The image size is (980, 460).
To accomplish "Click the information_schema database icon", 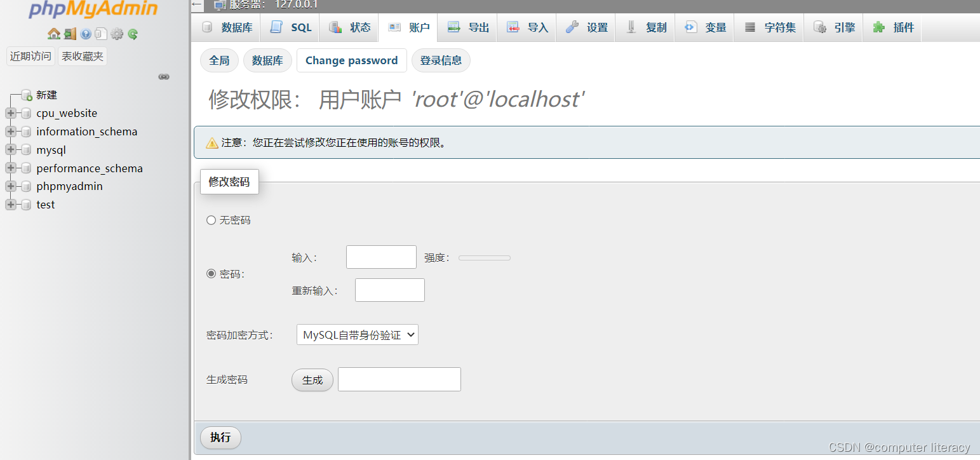I will click(x=25, y=132).
